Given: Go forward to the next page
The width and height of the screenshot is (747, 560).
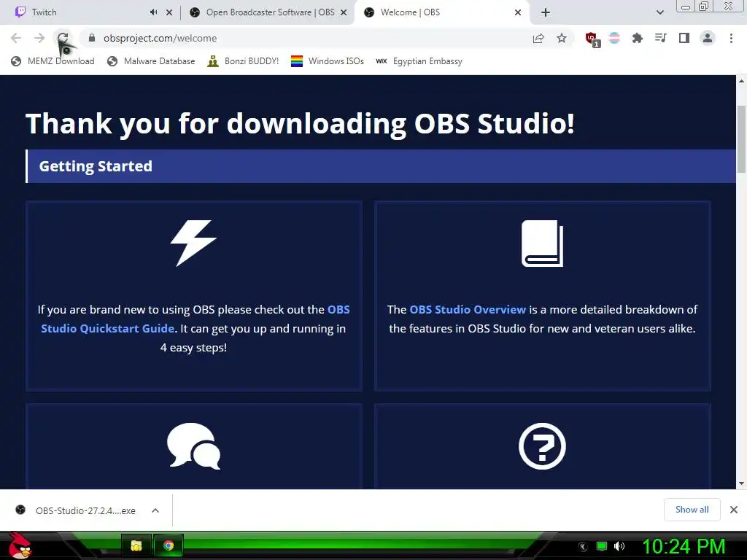Looking at the screenshot, I should [39, 38].
